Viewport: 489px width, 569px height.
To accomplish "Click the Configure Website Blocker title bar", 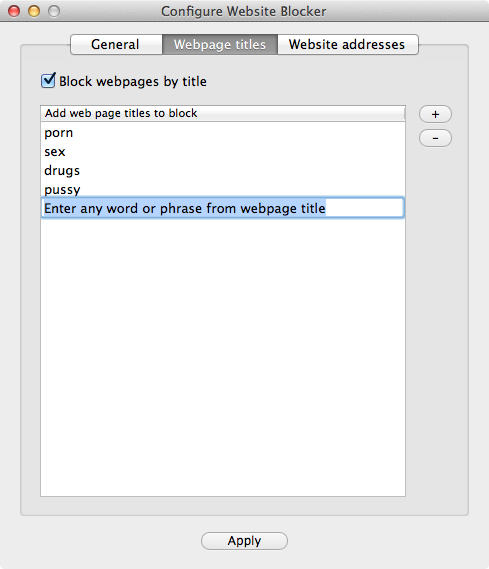I will pyautogui.click(x=244, y=11).
